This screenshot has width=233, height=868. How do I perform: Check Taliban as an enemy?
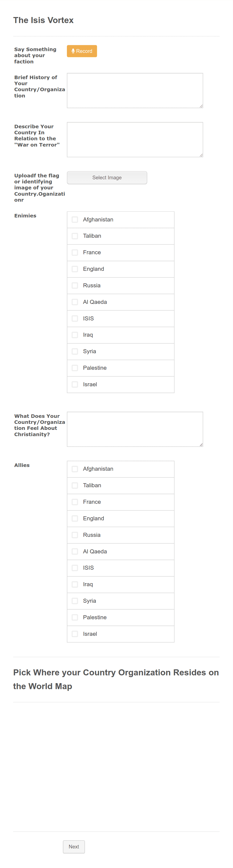74,236
